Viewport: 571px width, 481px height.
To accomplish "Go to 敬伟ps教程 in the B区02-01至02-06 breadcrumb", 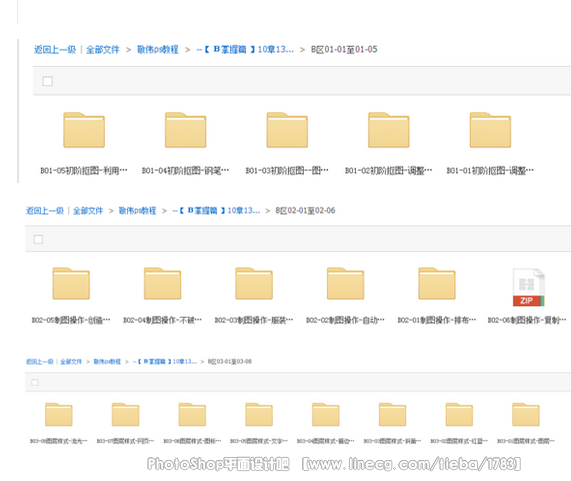I will pos(137,210).
